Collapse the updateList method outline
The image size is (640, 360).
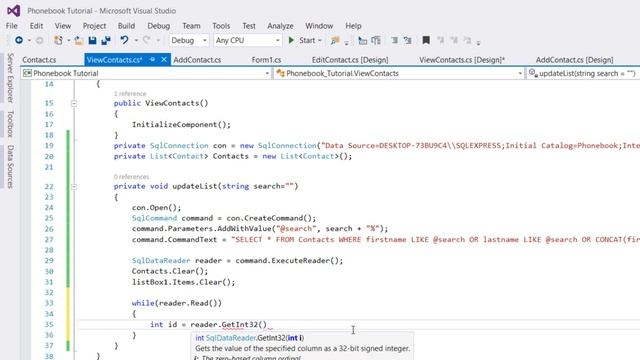[74, 187]
